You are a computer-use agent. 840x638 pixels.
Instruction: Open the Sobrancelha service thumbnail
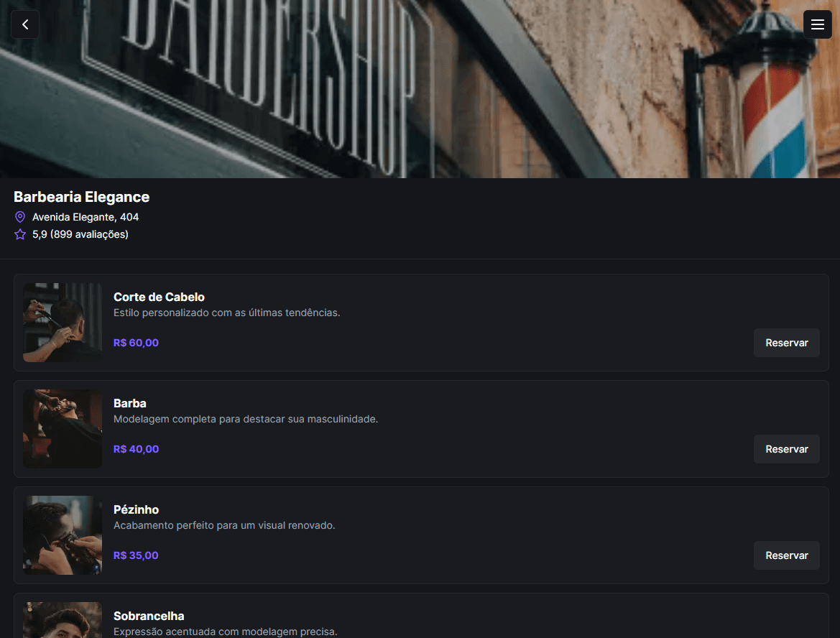coord(63,620)
